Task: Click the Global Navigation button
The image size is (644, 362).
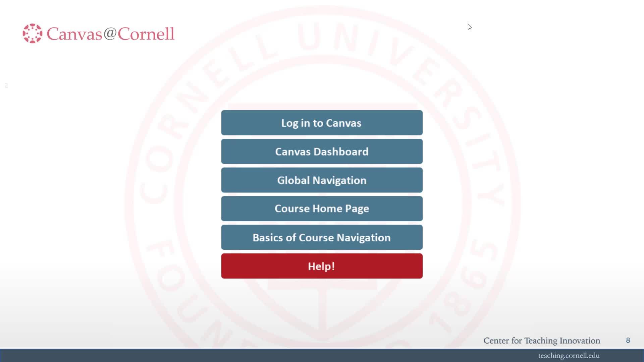Action: tap(321, 180)
